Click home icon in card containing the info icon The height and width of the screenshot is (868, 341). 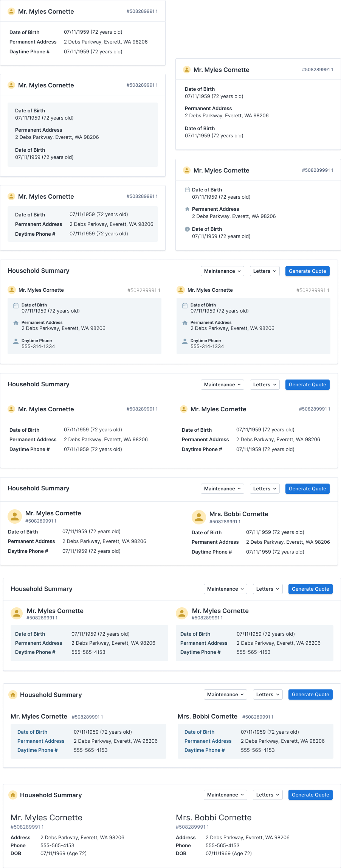click(187, 209)
